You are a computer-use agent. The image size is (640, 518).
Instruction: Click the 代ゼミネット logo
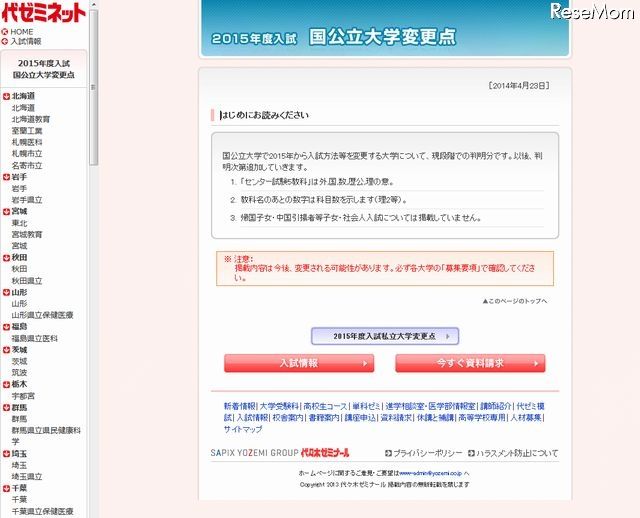click(44, 13)
